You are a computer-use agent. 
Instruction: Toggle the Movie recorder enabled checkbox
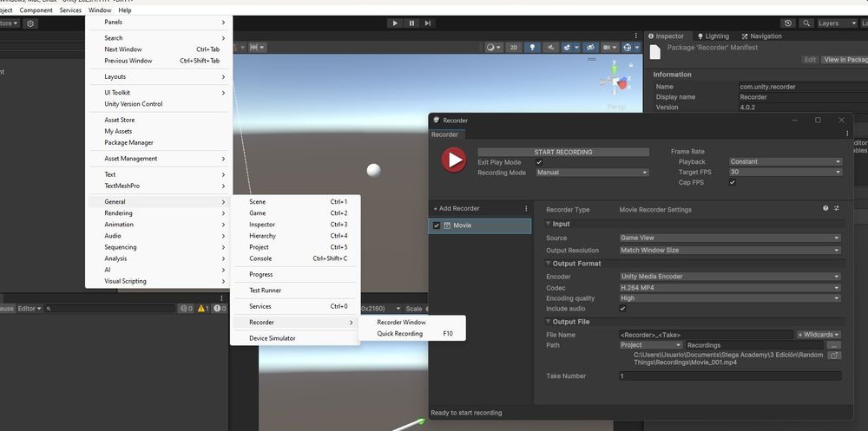[437, 225]
